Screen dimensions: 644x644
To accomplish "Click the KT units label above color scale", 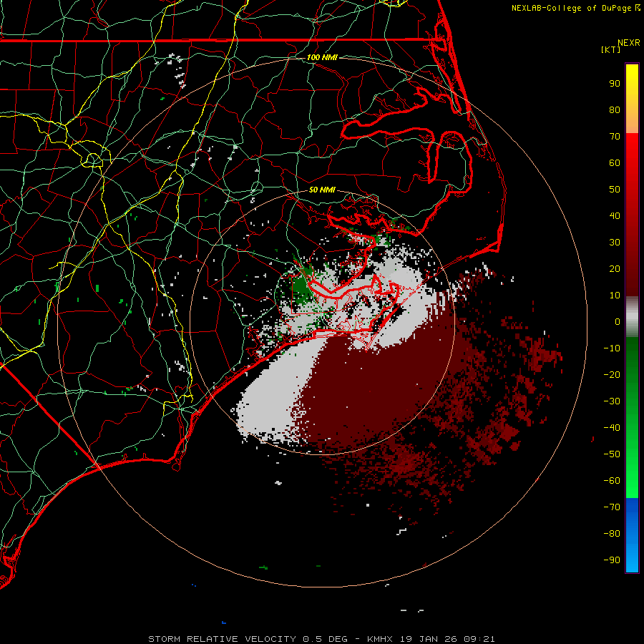I will pos(611,49).
